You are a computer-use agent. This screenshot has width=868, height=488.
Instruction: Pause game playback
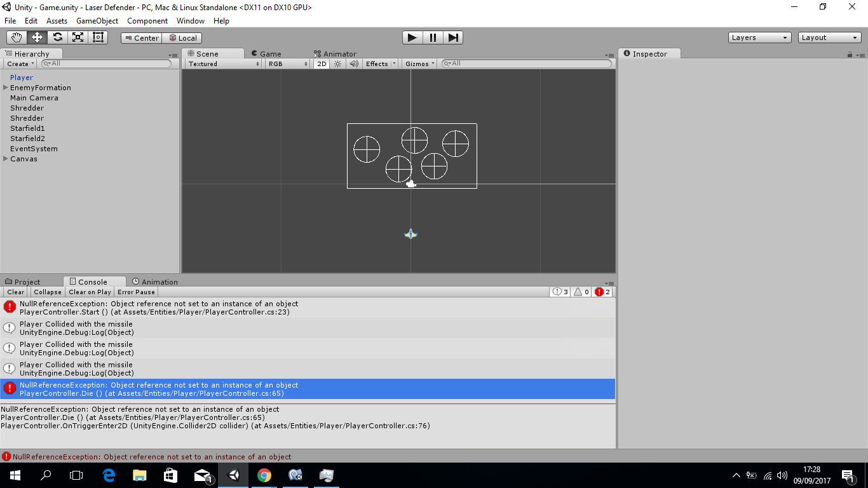(x=432, y=37)
